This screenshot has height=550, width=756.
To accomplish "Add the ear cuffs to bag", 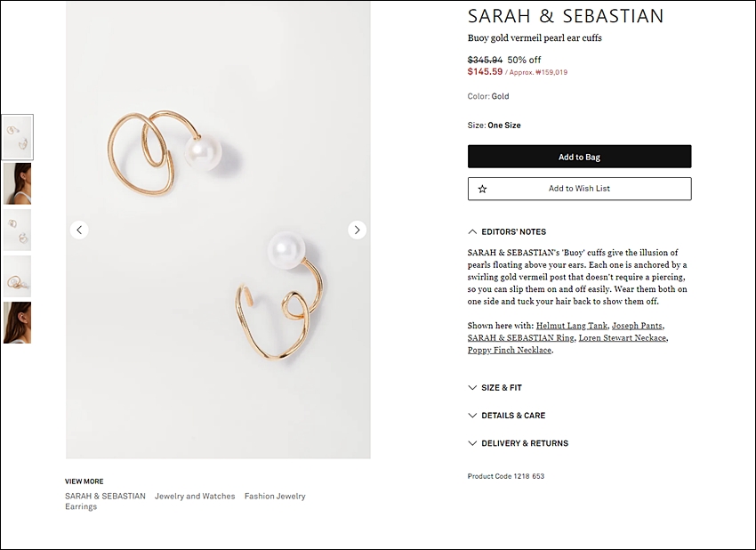I will pyautogui.click(x=580, y=157).
